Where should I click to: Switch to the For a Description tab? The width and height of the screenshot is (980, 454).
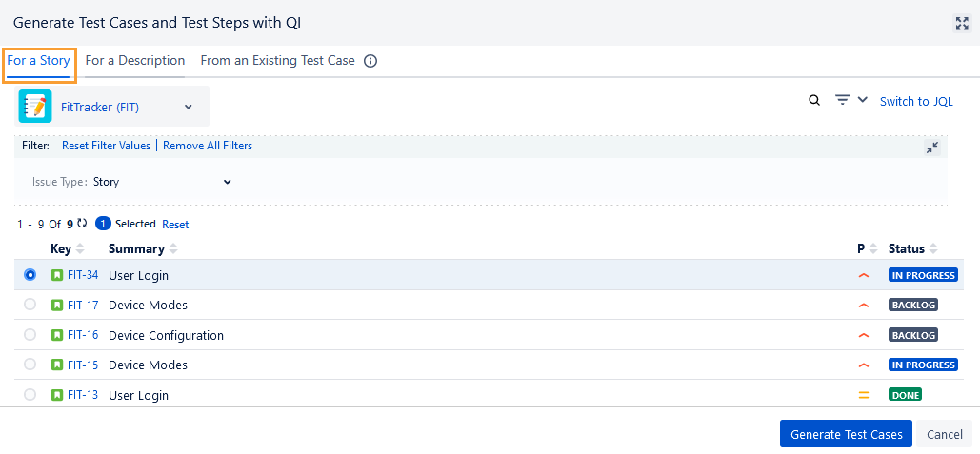tap(135, 61)
